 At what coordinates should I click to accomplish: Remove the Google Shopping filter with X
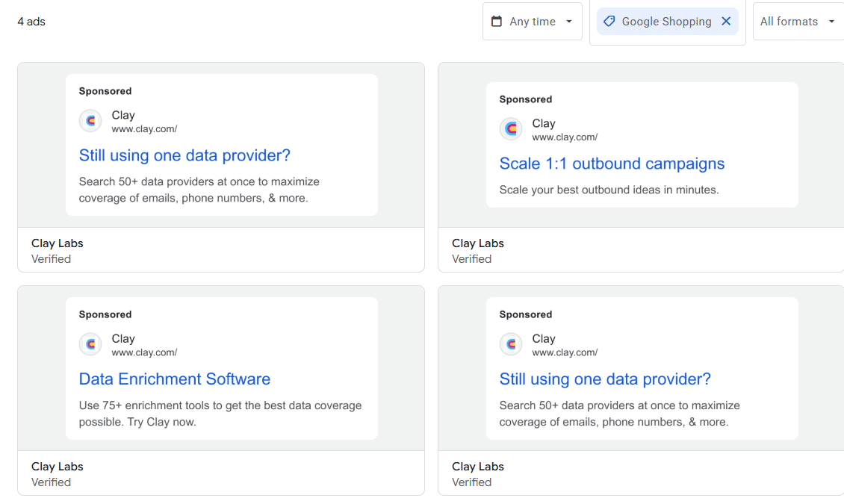726,22
